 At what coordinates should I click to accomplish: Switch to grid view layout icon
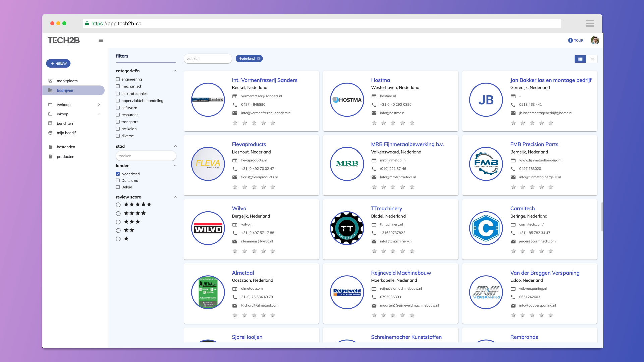tap(580, 59)
